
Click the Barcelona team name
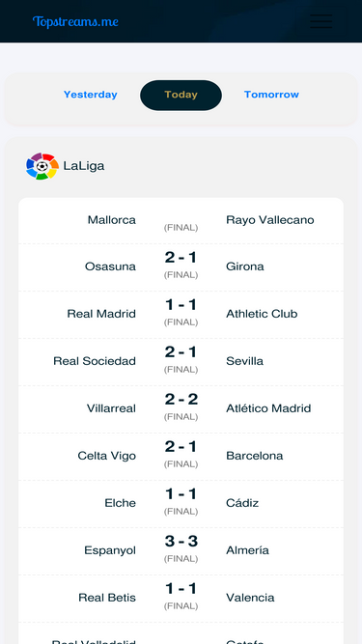(x=255, y=456)
